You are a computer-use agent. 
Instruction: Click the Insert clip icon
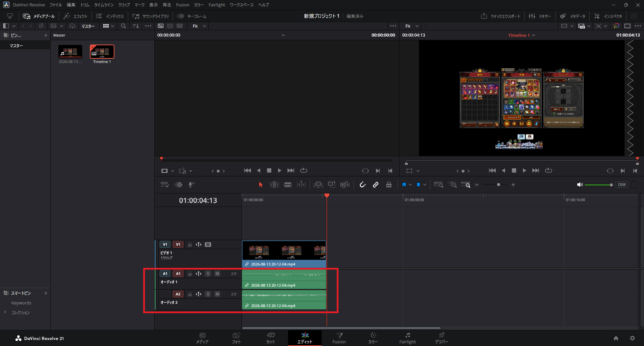(318, 185)
